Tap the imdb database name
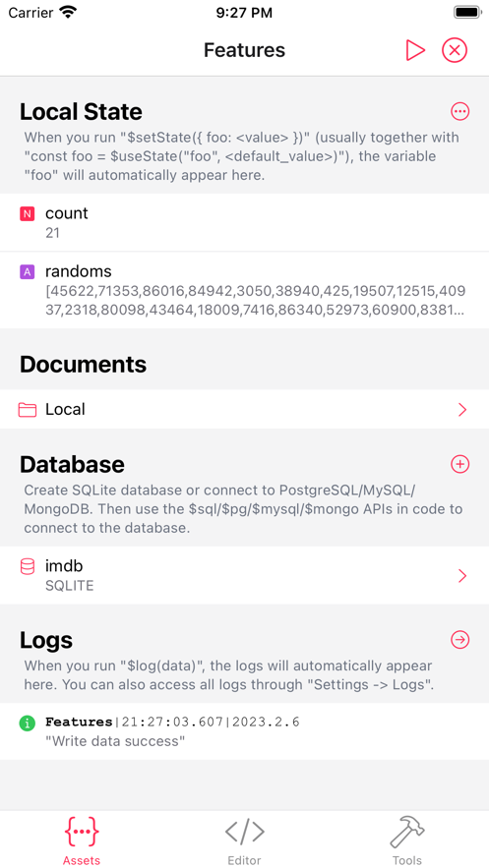 [64, 566]
